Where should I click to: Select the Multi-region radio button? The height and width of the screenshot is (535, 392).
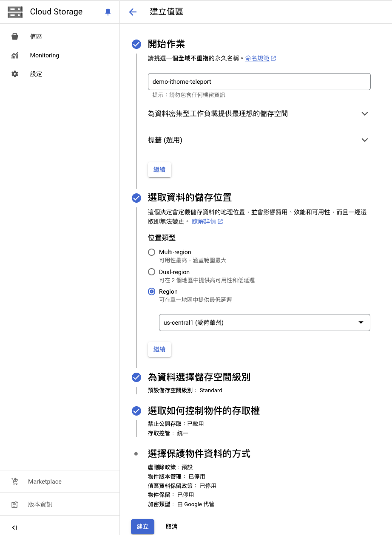[151, 252]
